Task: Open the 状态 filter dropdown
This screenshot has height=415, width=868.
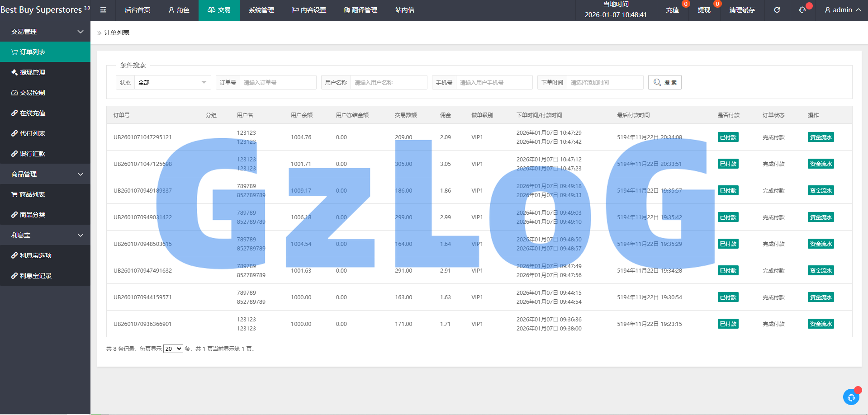Action: pos(172,82)
